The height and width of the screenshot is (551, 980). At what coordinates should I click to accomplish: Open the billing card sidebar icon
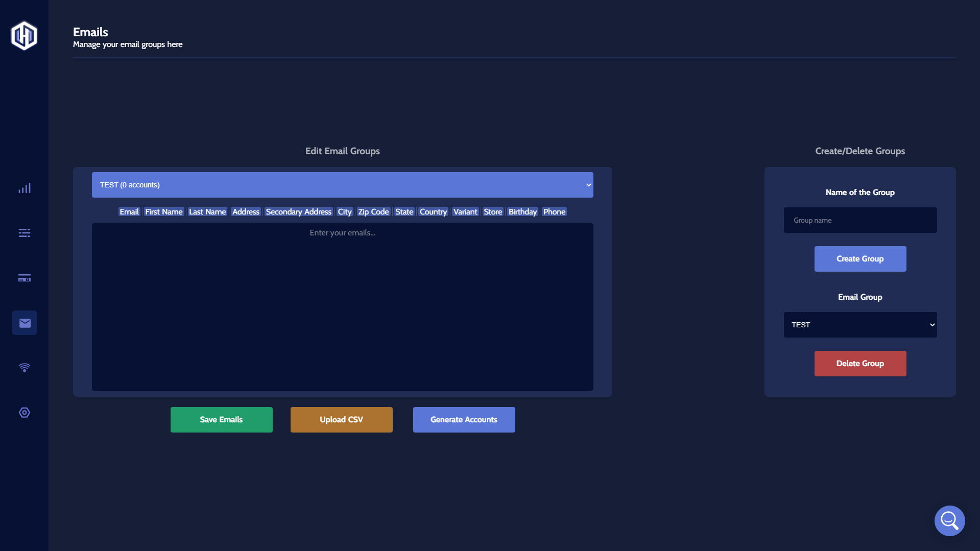(25, 278)
